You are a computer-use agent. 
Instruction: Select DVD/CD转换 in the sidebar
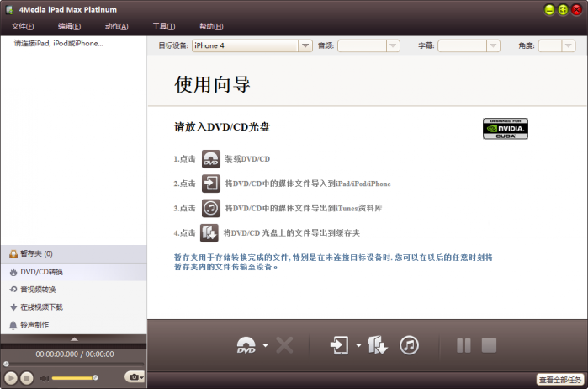coord(73,272)
